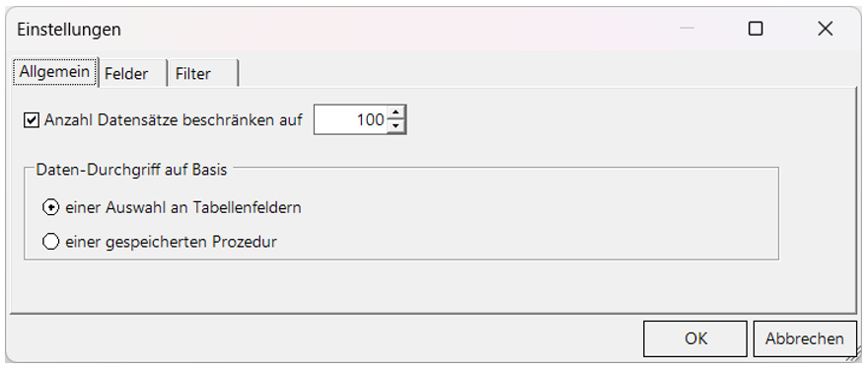Click the 'einer gespeicherten Prozedur' option text

171,242
